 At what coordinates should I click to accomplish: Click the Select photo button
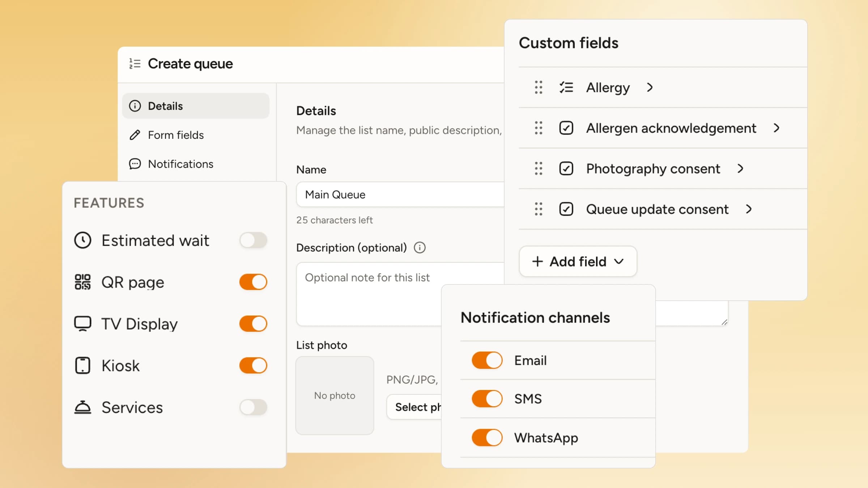[414, 407]
